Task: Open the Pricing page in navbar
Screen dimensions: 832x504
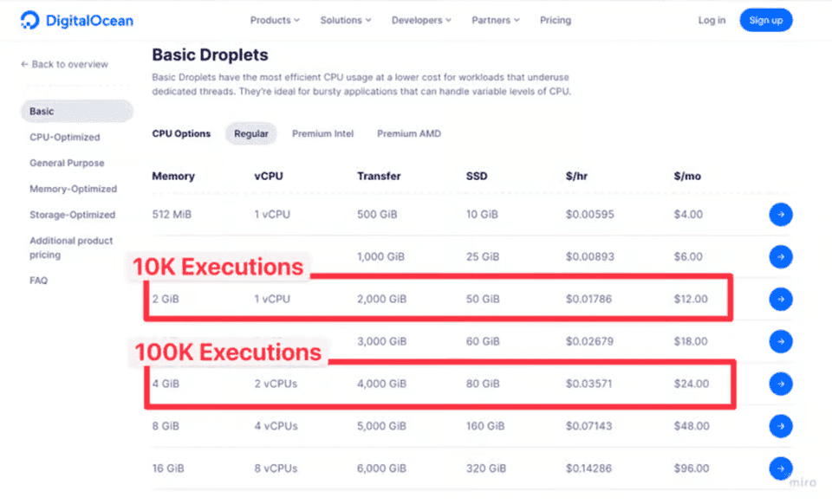Action: coord(556,20)
